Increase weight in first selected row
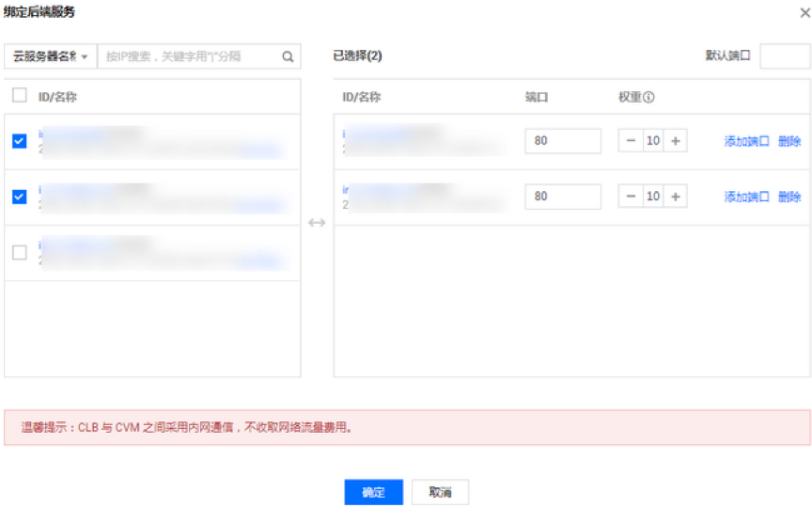812x507 pixels. [676, 141]
